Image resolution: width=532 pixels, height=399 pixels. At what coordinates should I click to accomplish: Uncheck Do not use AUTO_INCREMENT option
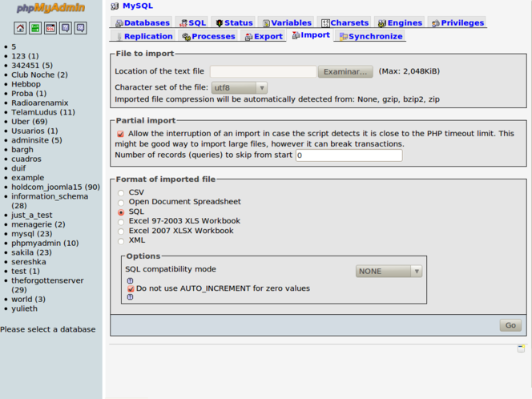tap(131, 288)
